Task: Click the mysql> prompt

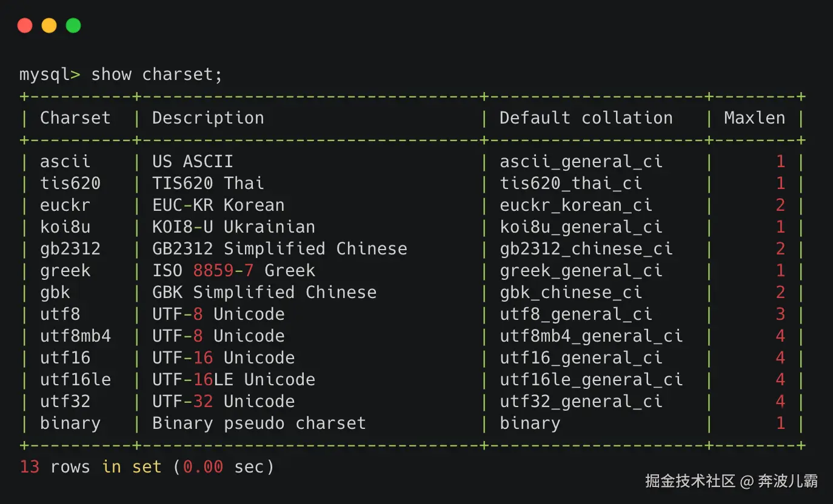Action: click(50, 75)
